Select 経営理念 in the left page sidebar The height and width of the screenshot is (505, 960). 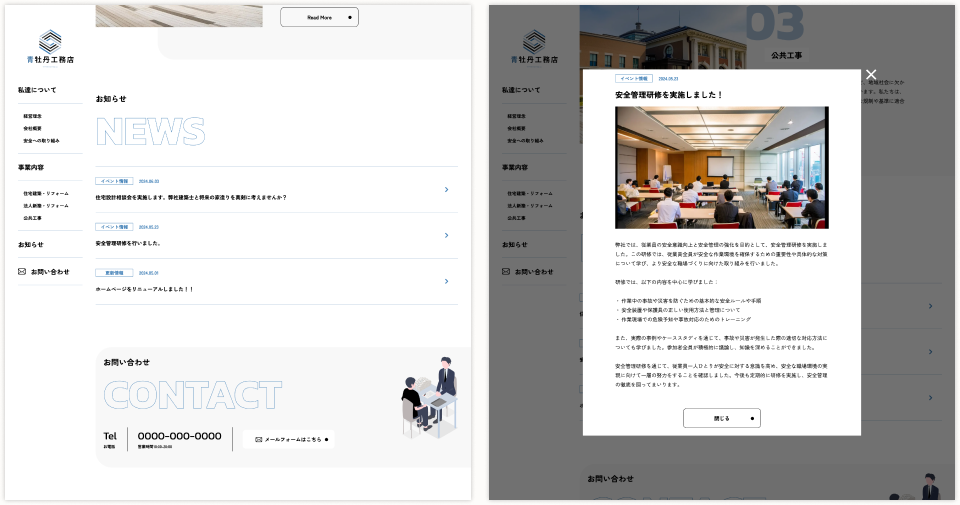(x=34, y=116)
